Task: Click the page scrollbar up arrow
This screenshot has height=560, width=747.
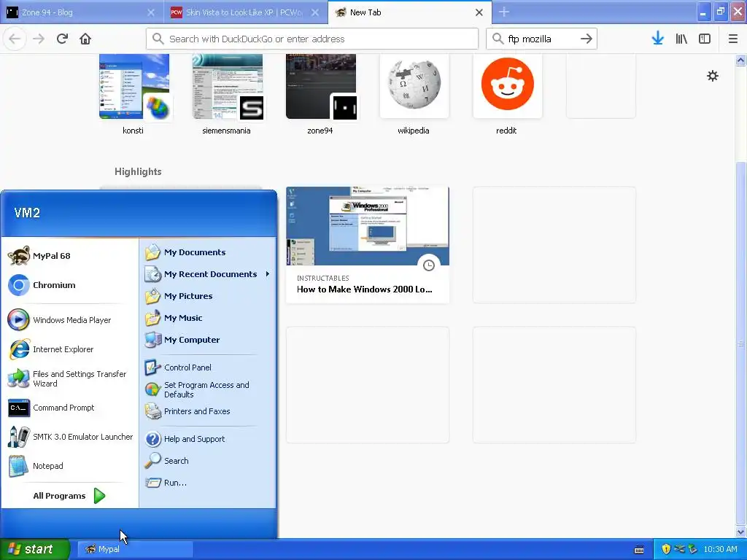Action: [741, 60]
